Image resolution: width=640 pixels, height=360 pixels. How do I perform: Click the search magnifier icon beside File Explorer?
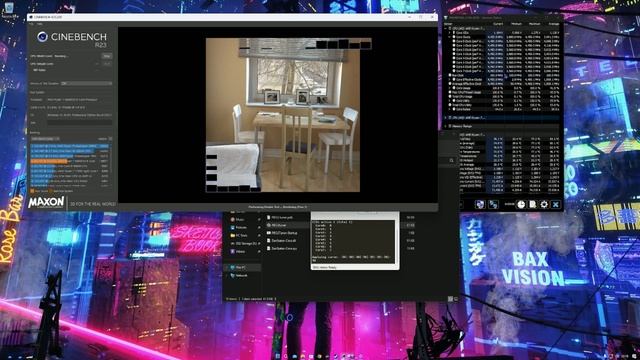[451, 161]
